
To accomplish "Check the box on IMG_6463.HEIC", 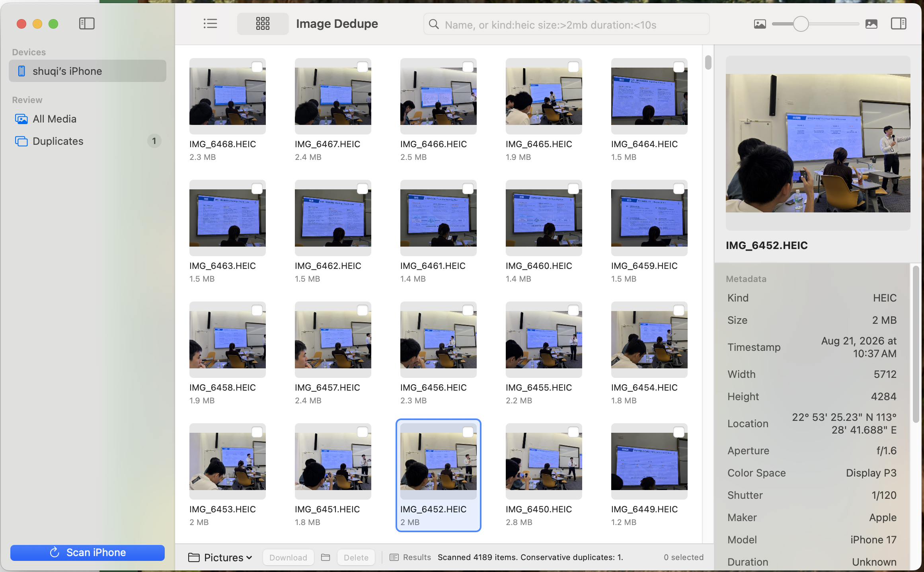I will pos(257,188).
